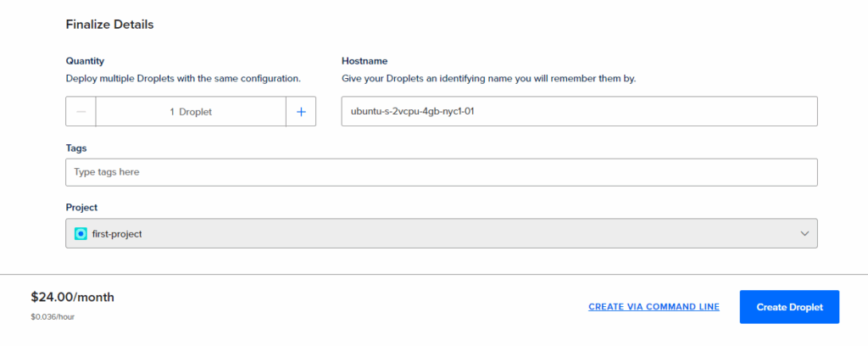Click the Project field label

81,208
